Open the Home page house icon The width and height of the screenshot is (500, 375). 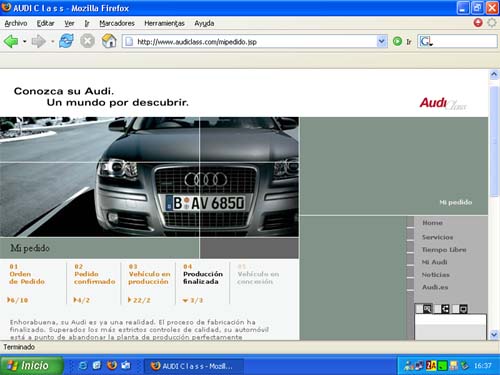click(109, 41)
